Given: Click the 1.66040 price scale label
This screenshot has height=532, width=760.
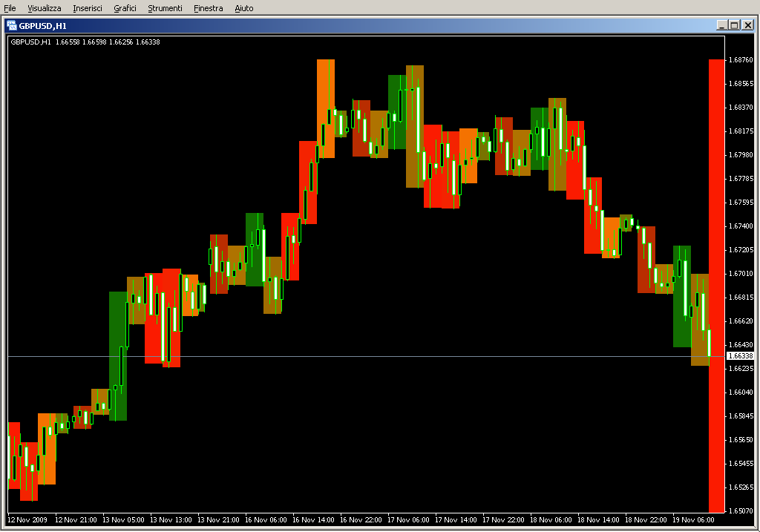Looking at the screenshot, I should (x=741, y=393).
